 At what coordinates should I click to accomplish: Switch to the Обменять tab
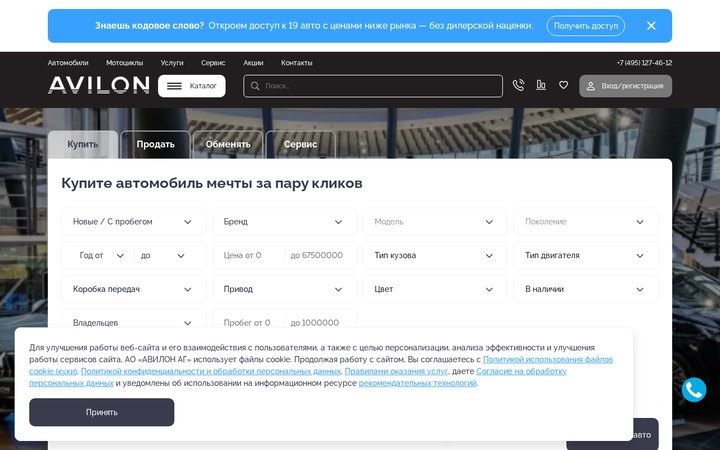pos(228,145)
